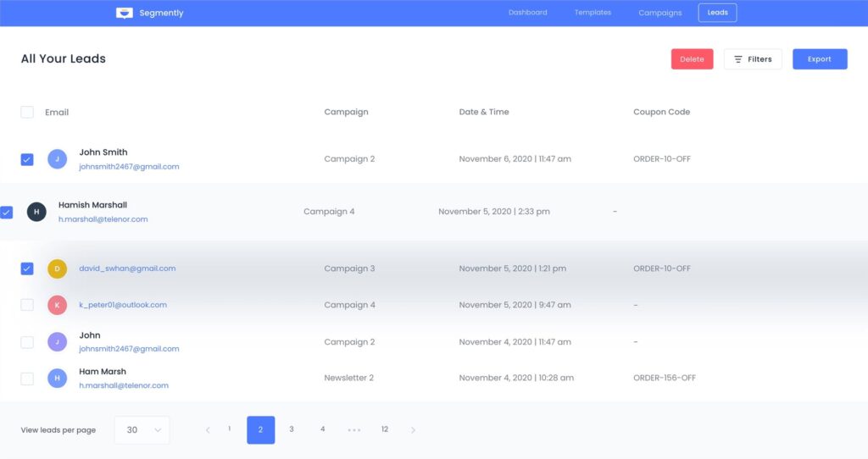The width and height of the screenshot is (868, 459).
Task: Uncheck the John Smith row checkbox
Action: pos(27,159)
